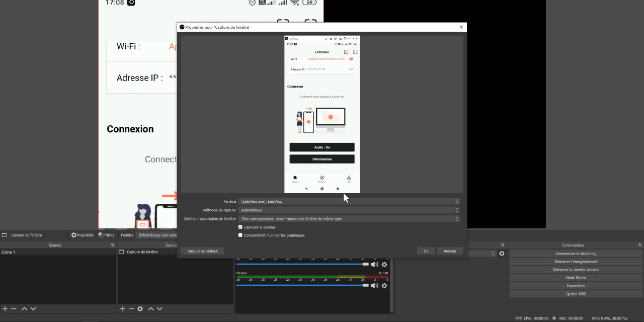
Task: Open Critères d'association de fenêtre dropdown
Action: (x=349, y=219)
